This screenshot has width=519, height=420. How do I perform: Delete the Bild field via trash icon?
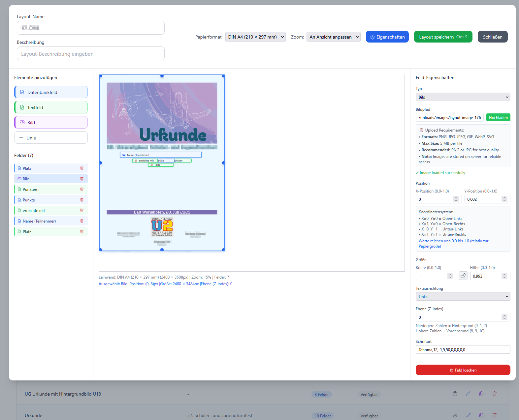(x=82, y=179)
